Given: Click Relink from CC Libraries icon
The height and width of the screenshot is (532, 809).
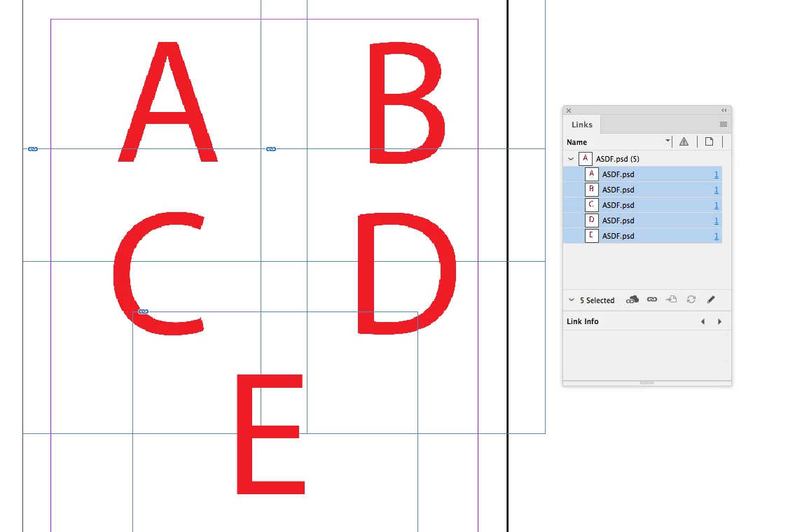Looking at the screenshot, I should pos(632,300).
